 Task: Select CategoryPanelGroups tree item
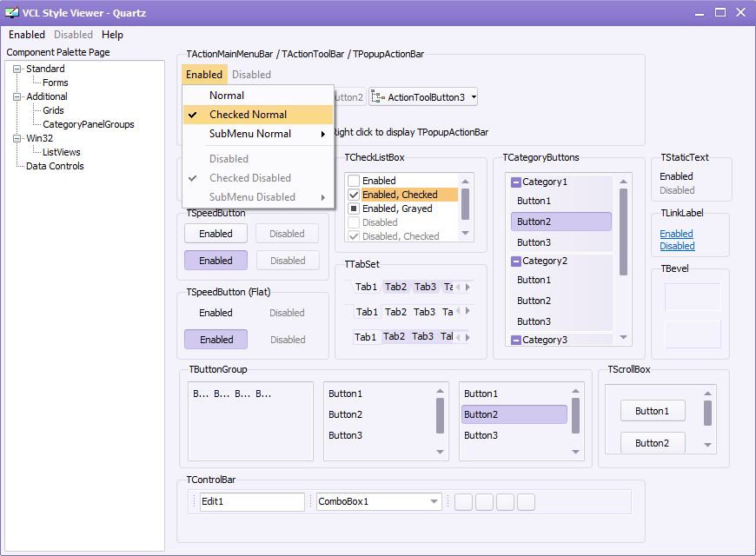89,124
